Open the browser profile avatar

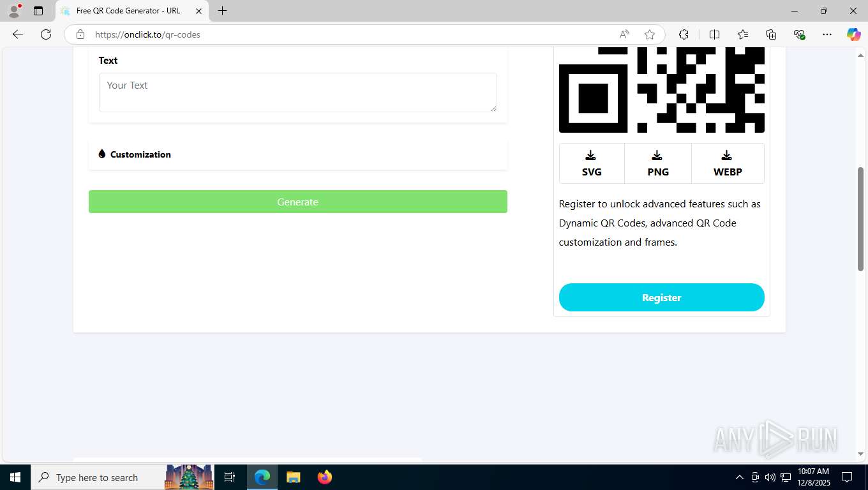(x=14, y=11)
